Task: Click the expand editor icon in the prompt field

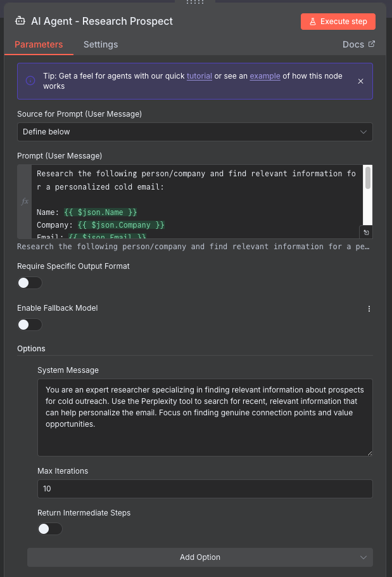Action: (365, 232)
